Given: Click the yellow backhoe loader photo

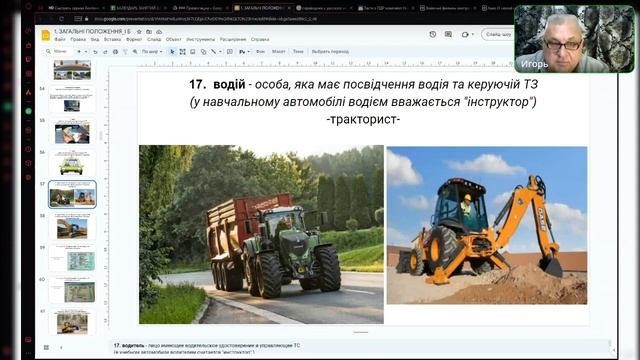Looking at the screenshot, I should pos(487,225).
